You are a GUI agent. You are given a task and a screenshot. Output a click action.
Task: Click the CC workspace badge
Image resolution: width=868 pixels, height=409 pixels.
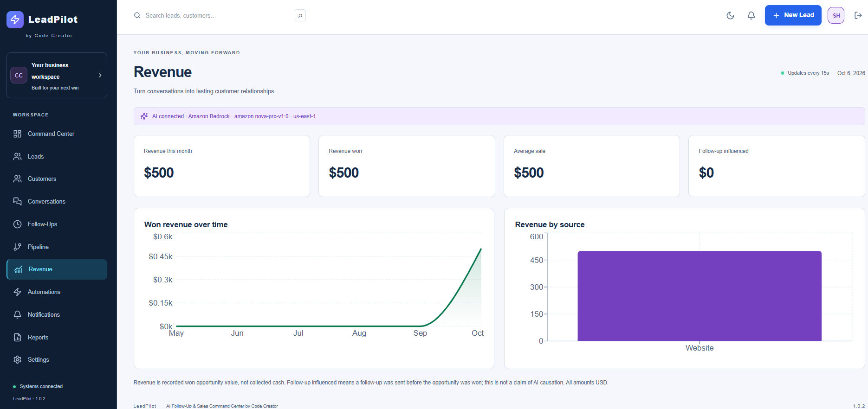coord(19,75)
